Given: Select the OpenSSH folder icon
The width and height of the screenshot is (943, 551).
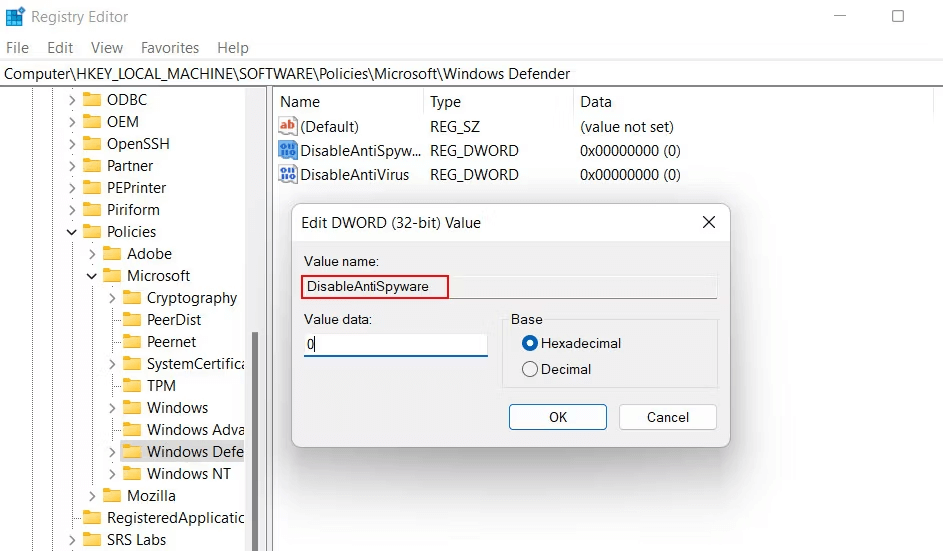Looking at the screenshot, I should pyautogui.click(x=92, y=143).
